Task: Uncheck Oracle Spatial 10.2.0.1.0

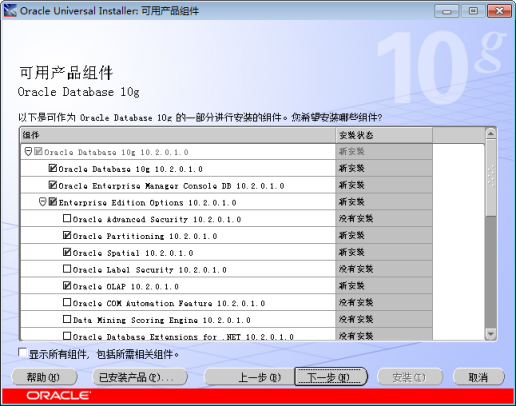Action: 67,252
